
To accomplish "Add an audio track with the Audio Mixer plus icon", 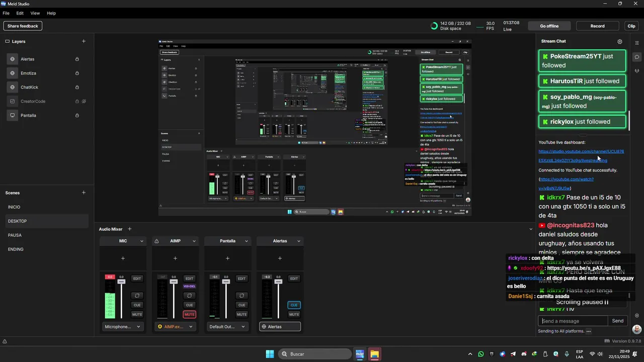I will (x=129, y=229).
